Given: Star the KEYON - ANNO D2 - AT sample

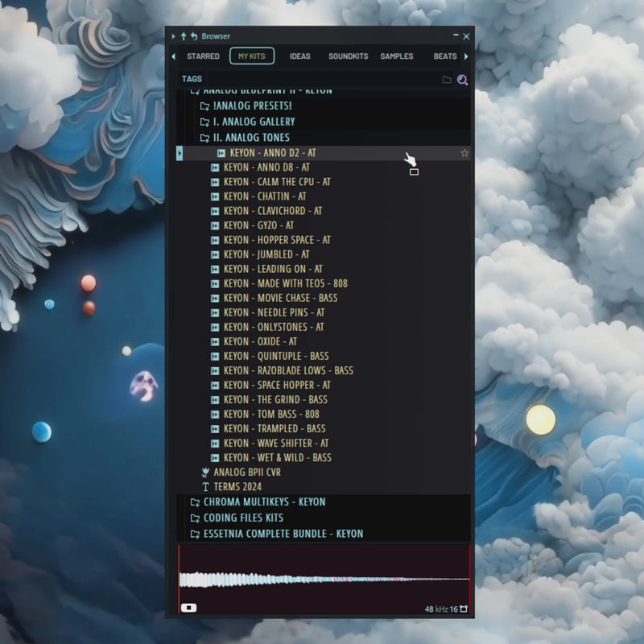Looking at the screenshot, I should (464, 153).
